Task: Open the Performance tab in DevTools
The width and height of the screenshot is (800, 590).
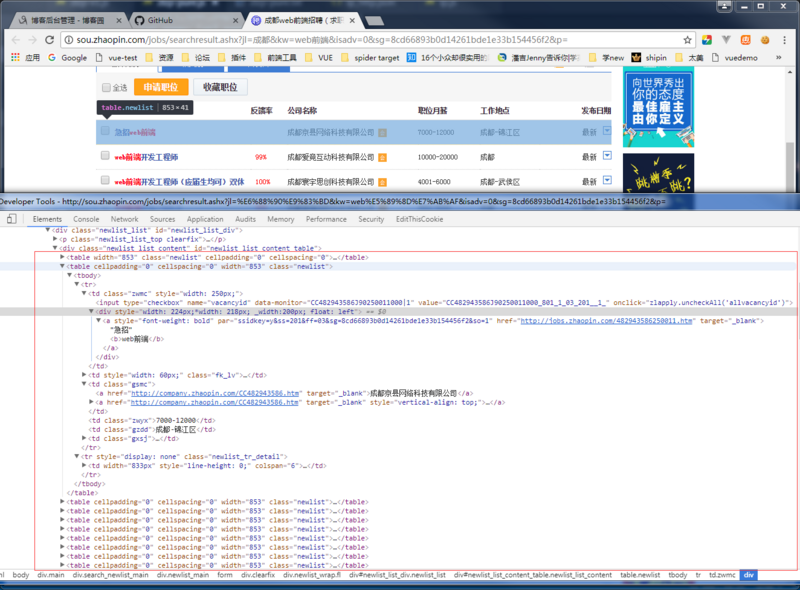Action: pos(326,219)
